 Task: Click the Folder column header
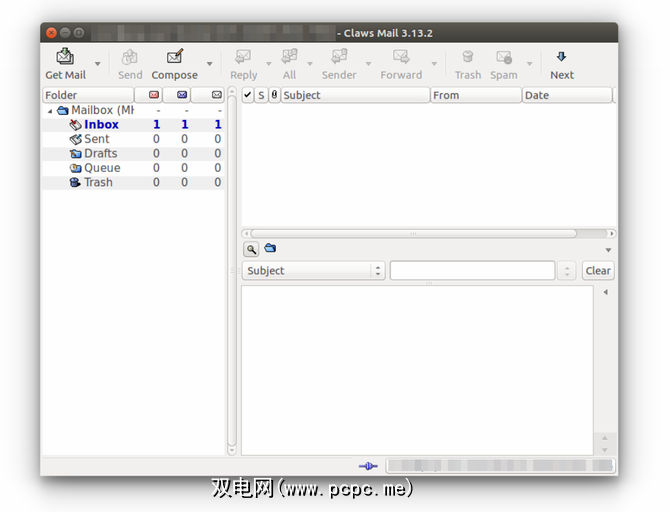pyautogui.click(x=88, y=95)
